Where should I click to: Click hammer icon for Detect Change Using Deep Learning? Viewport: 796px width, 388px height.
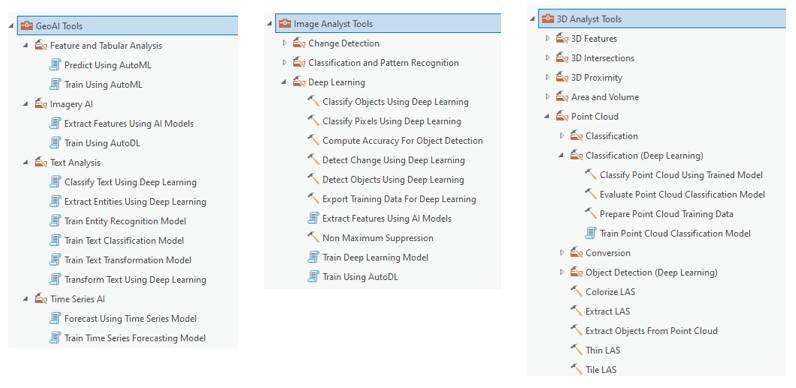pos(313,160)
